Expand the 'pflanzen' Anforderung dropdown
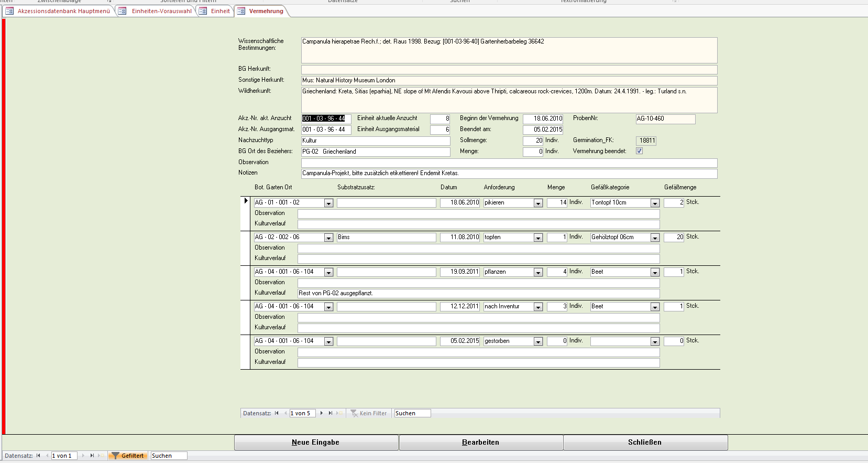868x463 pixels. (x=538, y=272)
